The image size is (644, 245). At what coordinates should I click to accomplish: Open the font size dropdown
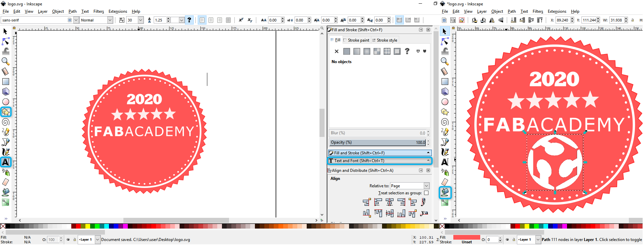coord(141,20)
